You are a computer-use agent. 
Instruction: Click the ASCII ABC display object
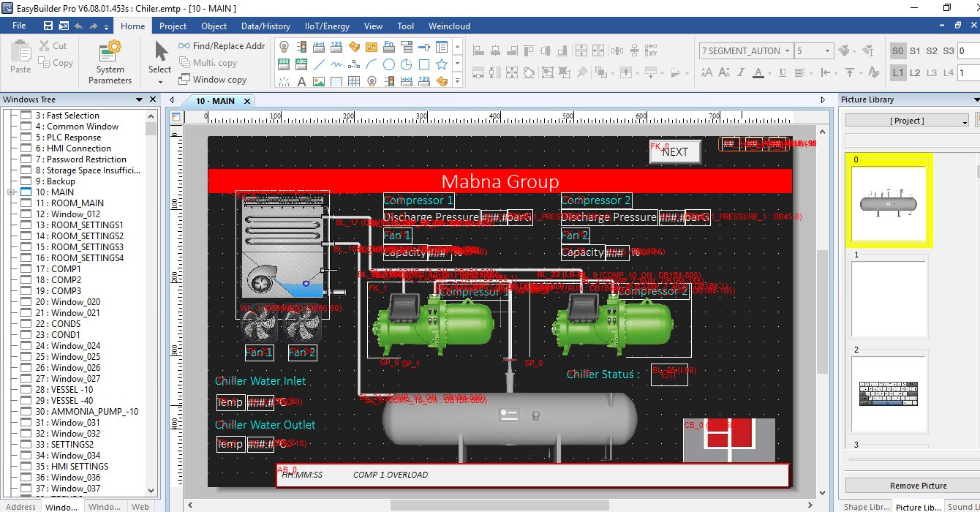(301, 64)
